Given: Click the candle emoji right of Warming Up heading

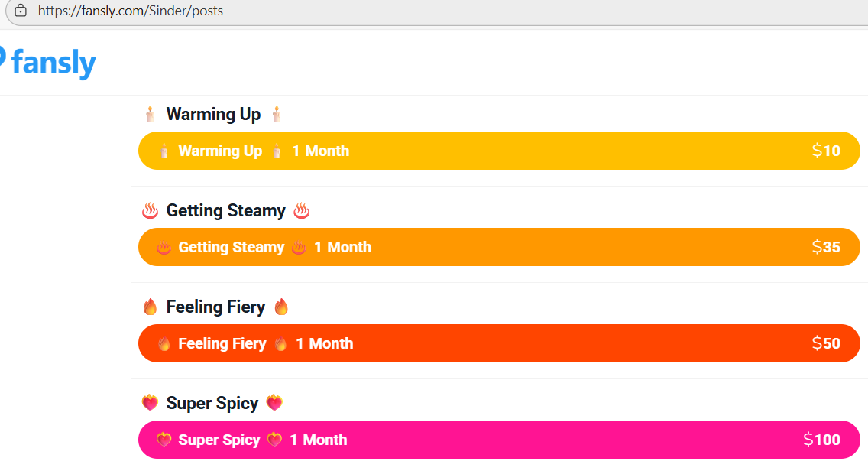Looking at the screenshot, I should (x=277, y=114).
